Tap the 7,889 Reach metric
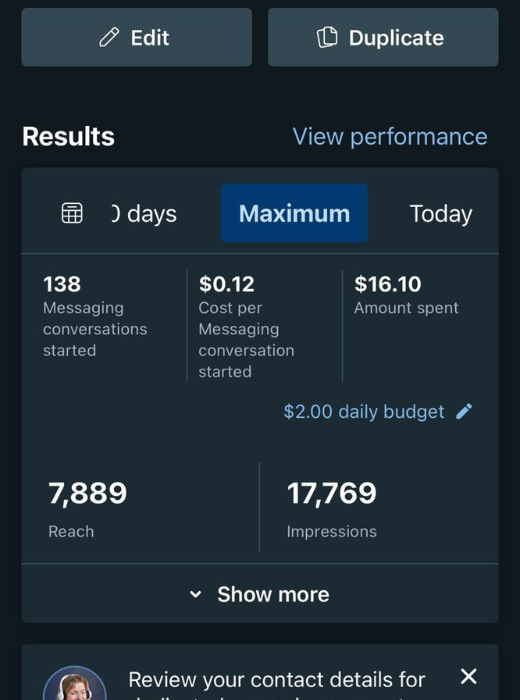This screenshot has height=700, width=520. click(x=87, y=509)
